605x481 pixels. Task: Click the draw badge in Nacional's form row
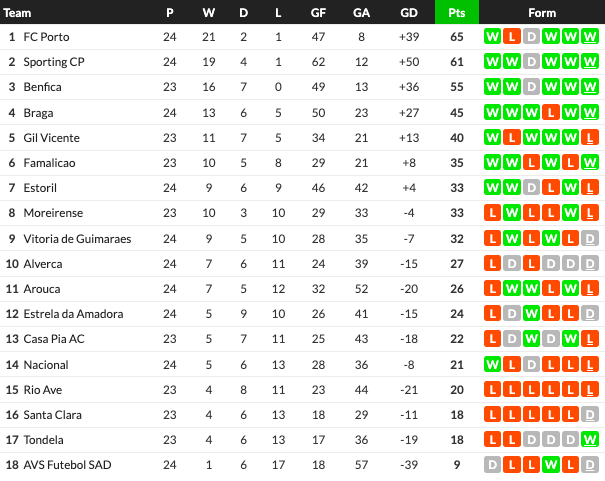click(531, 364)
